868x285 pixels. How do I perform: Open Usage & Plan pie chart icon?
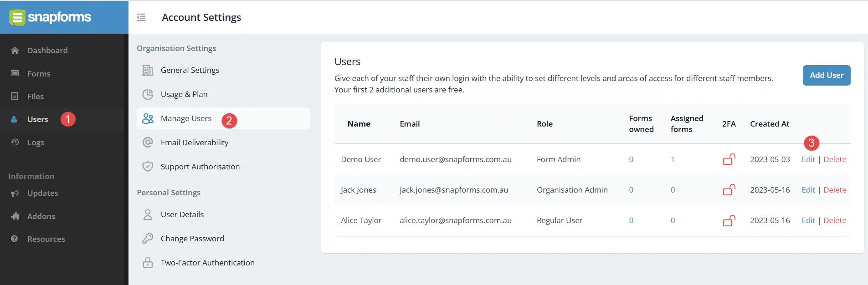point(148,94)
